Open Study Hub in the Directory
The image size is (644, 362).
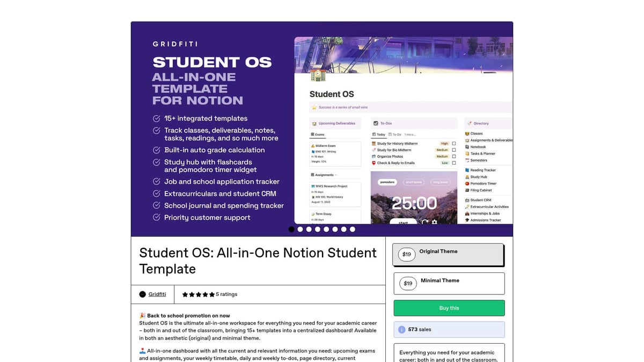[479, 177]
